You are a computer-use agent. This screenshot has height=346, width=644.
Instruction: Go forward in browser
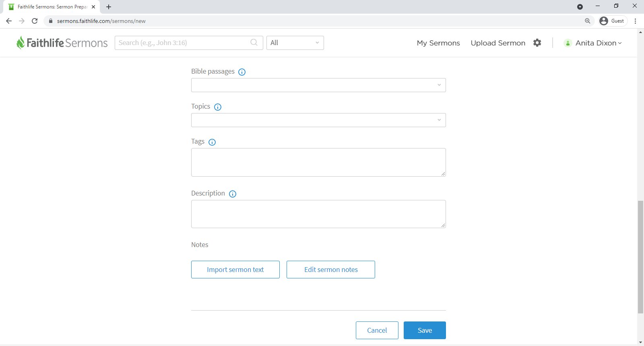point(22,21)
